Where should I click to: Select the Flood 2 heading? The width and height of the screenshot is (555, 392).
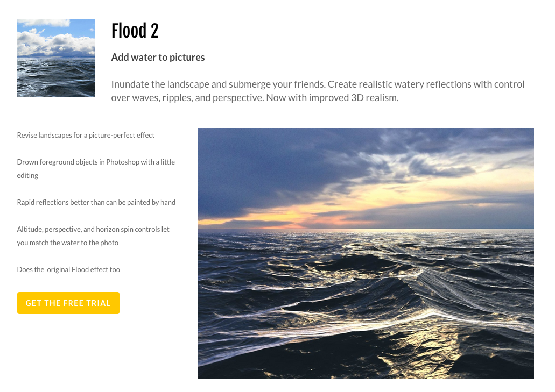pyautogui.click(x=135, y=31)
